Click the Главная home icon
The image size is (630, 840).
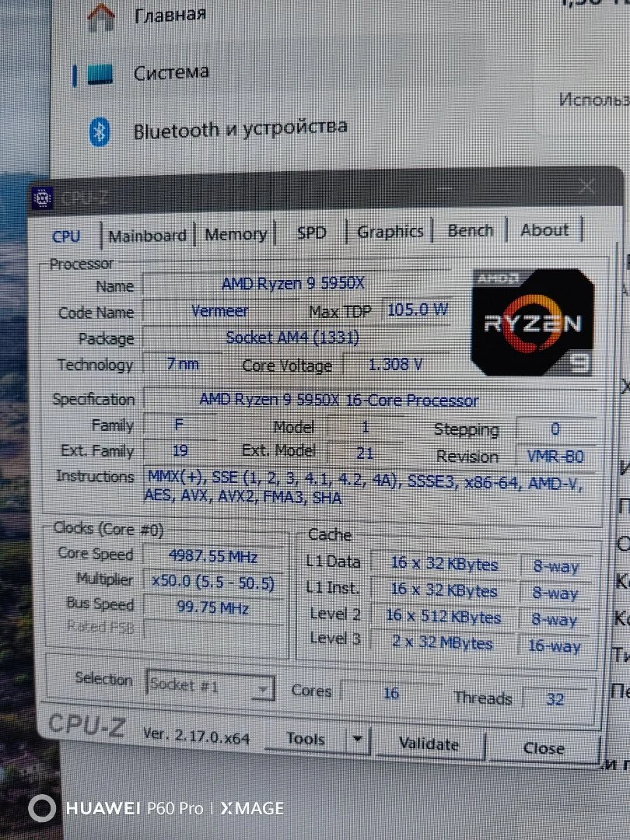coord(100,16)
